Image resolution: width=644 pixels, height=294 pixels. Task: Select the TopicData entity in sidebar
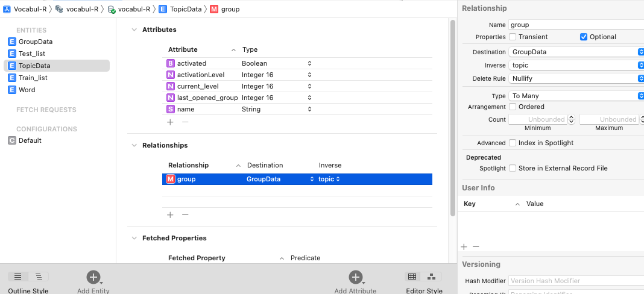[x=57, y=66]
